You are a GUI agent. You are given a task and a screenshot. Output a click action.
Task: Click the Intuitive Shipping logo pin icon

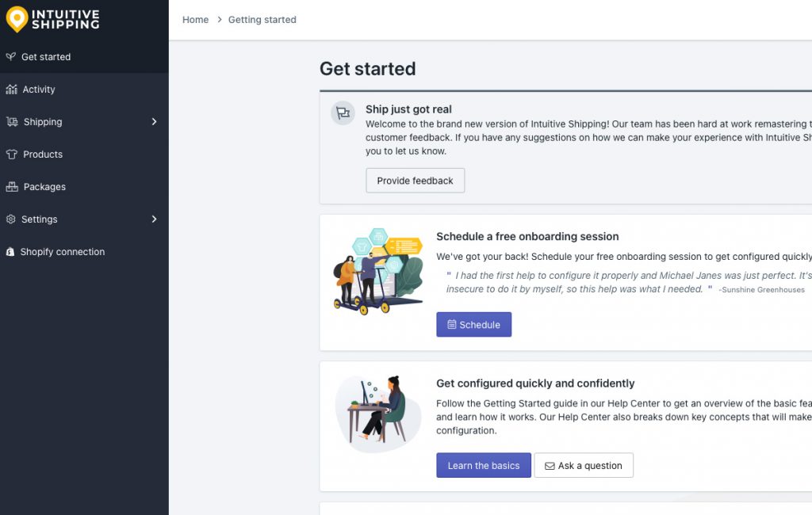tap(17, 20)
